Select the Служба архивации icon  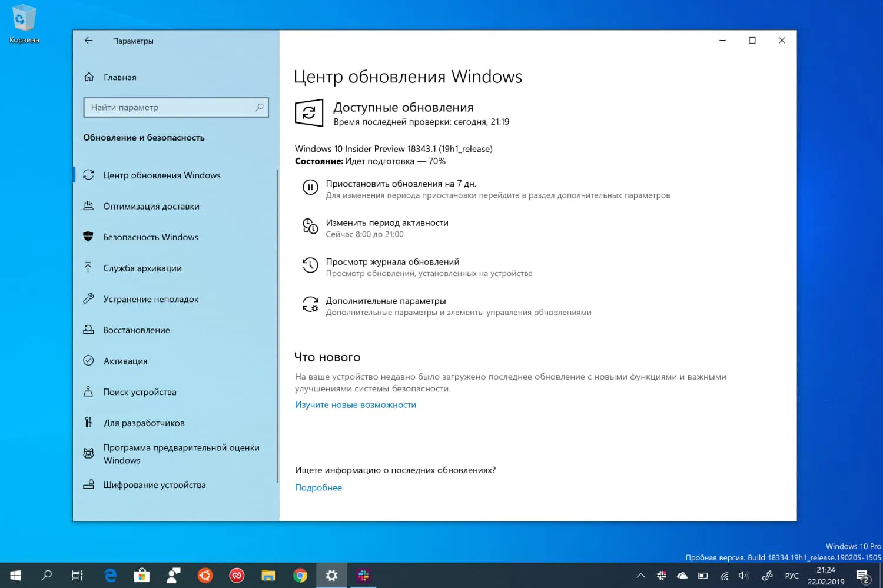coord(88,268)
